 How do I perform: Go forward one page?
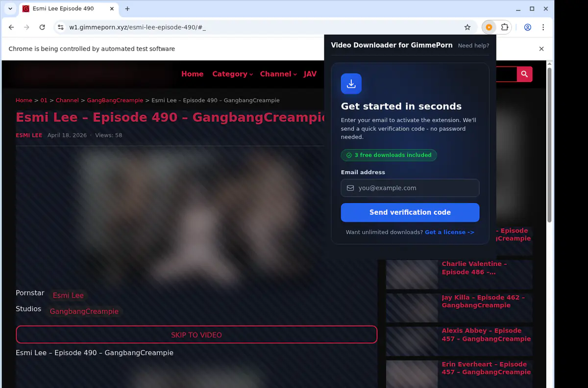tap(26, 27)
